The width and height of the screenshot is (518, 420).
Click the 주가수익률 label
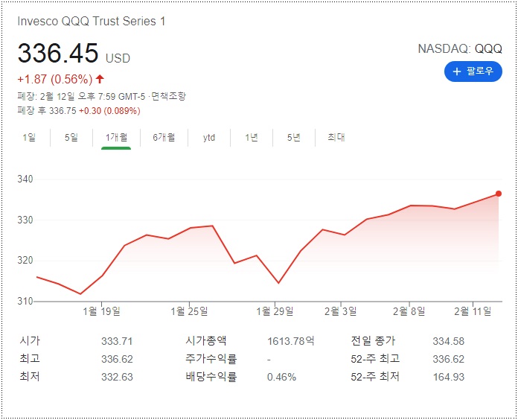[x=211, y=358]
